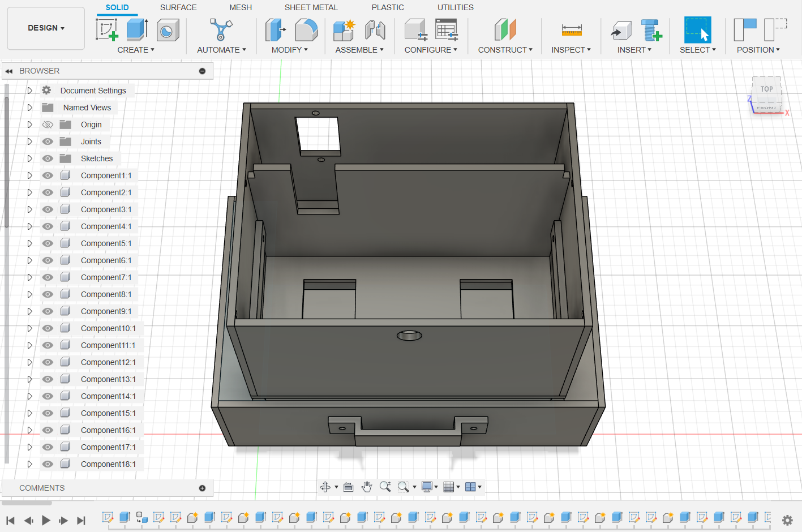Screen dimensions: 802x532
Task: Open the DESIGN menu button
Action: click(45, 27)
